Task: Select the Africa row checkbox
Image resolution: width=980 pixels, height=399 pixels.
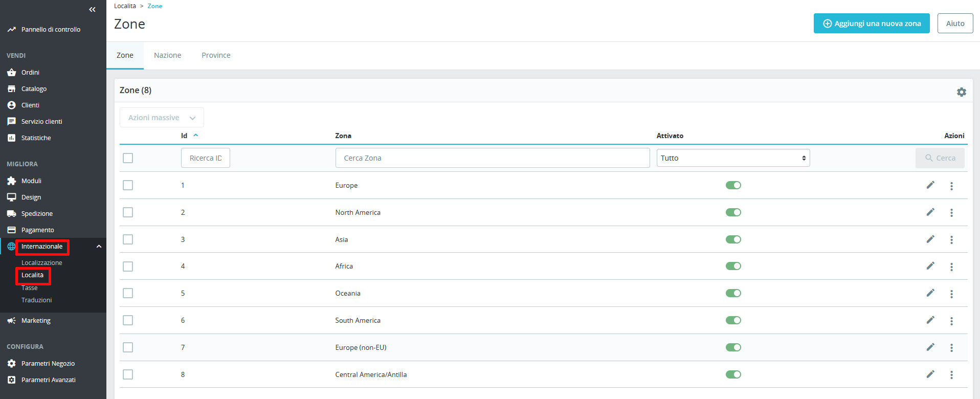Action: (x=128, y=267)
